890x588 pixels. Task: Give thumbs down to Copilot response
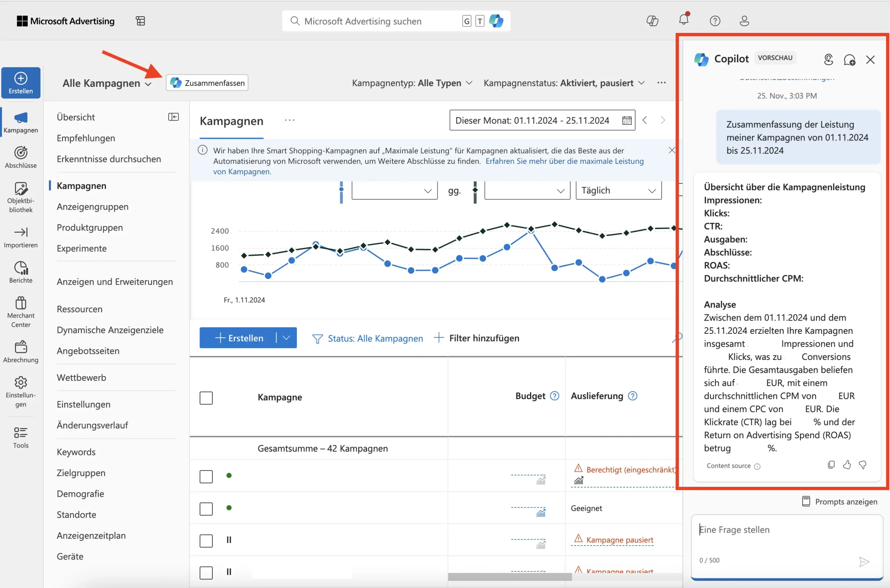(x=862, y=465)
